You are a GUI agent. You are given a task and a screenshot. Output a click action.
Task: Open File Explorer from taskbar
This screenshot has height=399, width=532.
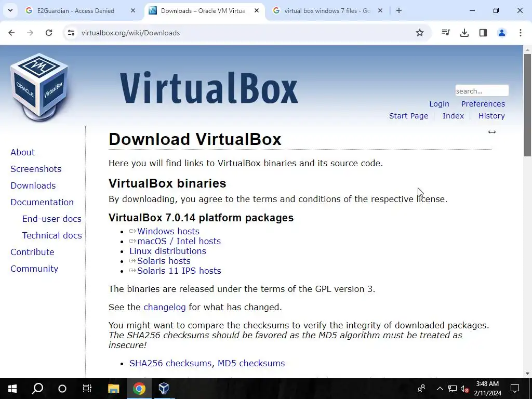pos(114,389)
